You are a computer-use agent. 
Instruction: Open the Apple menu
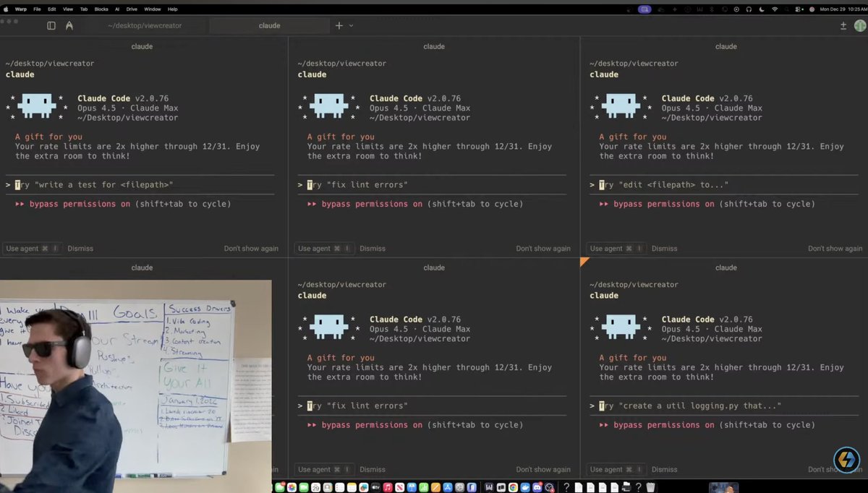pos(6,9)
